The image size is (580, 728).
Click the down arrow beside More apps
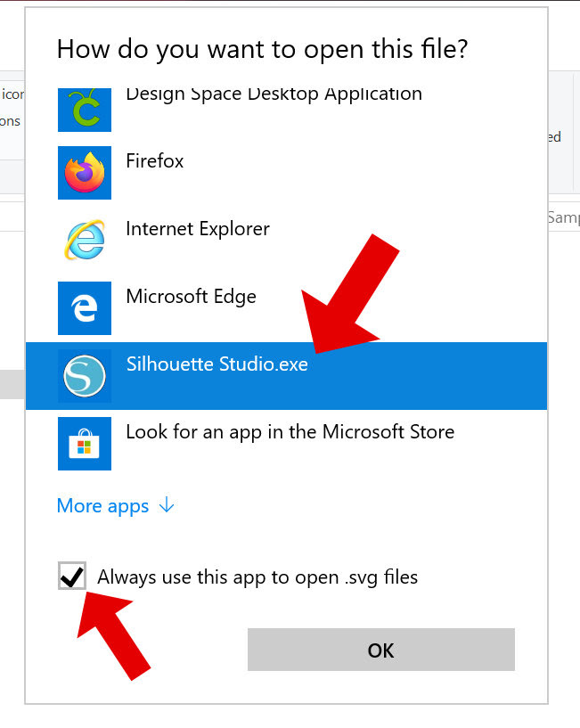coord(167,506)
